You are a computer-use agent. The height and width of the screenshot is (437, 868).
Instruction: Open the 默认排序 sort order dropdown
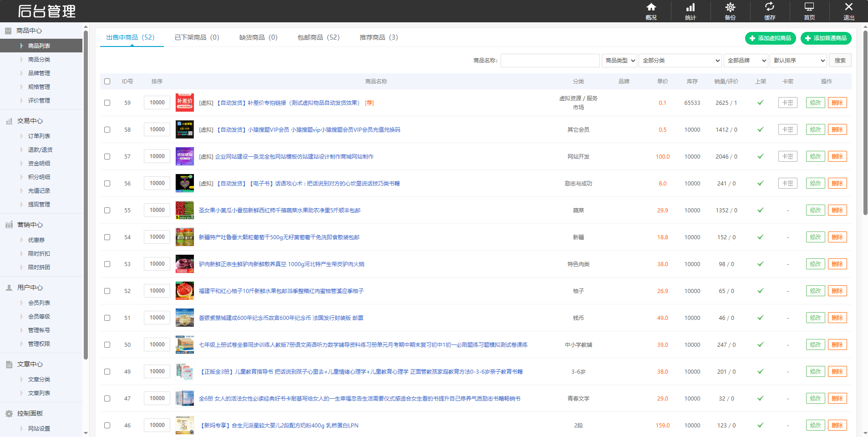tap(798, 60)
